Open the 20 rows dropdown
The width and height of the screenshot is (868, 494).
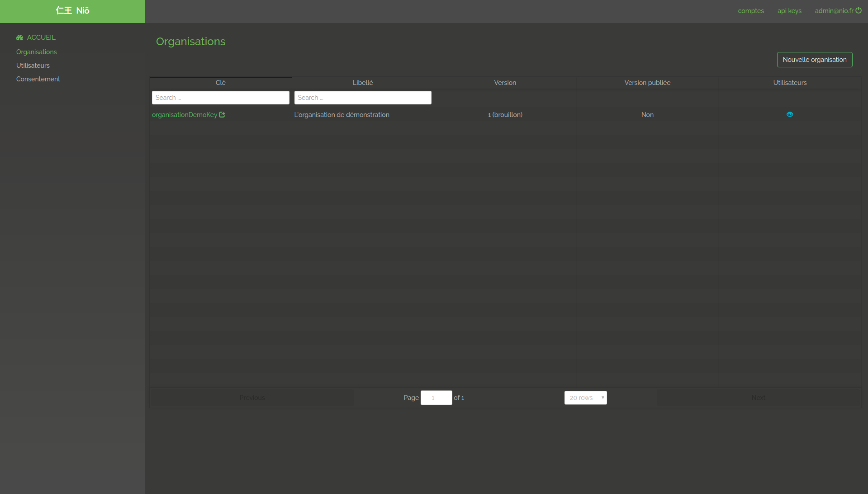point(585,398)
